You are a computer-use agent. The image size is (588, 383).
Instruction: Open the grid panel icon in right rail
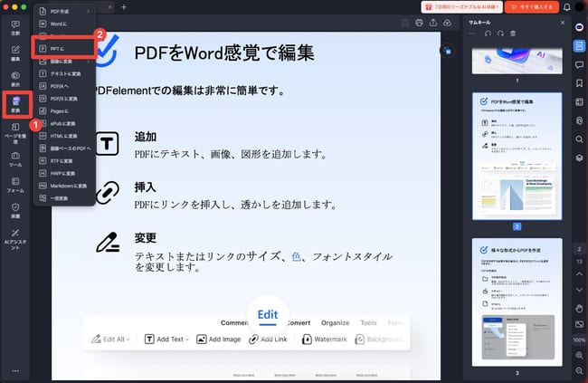point(579,101)
